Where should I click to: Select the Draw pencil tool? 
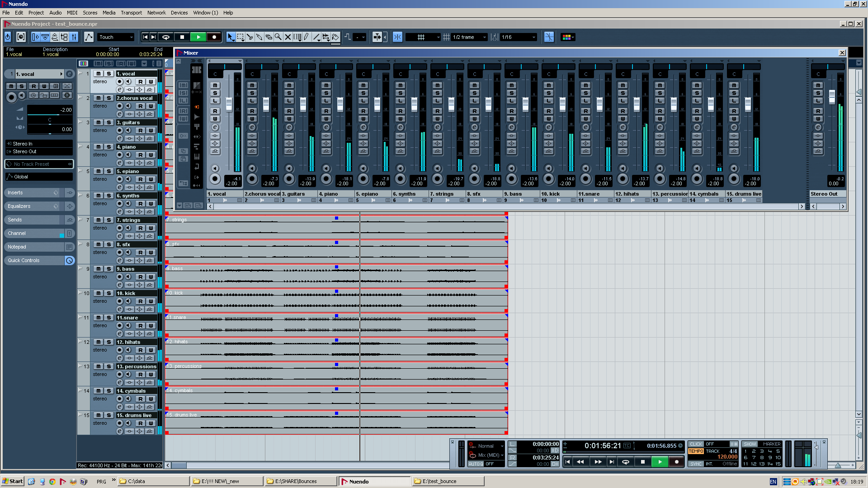pos(307,37)
